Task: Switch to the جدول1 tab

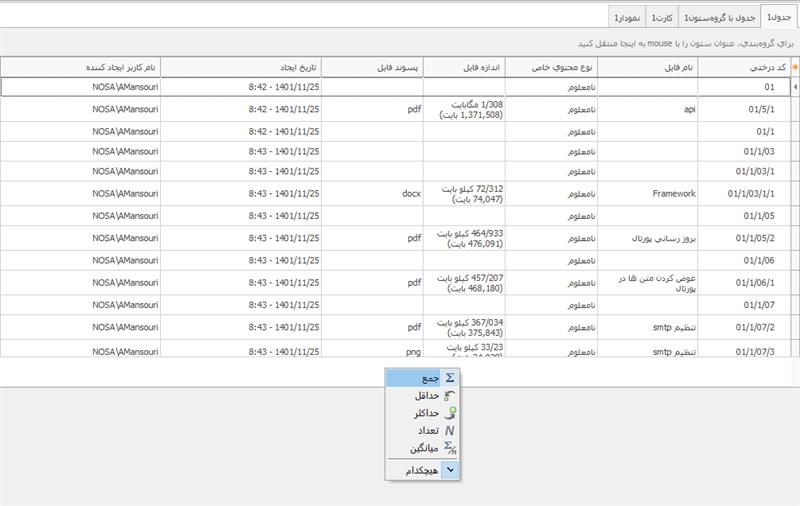Action: [779, 17]
